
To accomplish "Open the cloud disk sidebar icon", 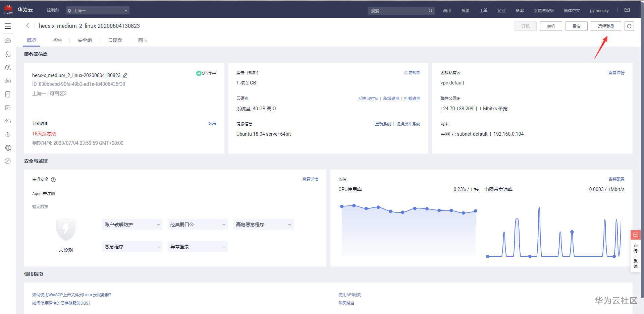I will 8,81.
